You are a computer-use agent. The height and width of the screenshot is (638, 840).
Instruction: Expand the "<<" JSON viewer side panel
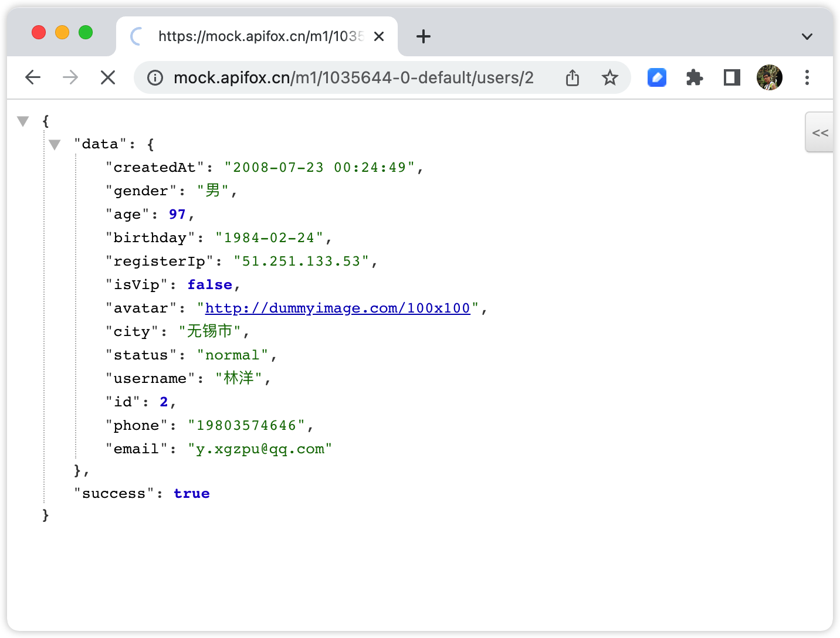click(819, 133)
